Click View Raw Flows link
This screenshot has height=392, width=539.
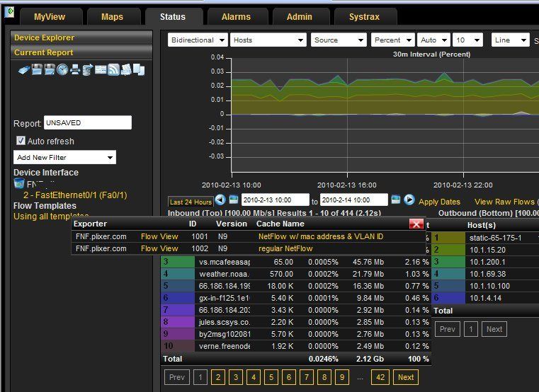[505, 202]
